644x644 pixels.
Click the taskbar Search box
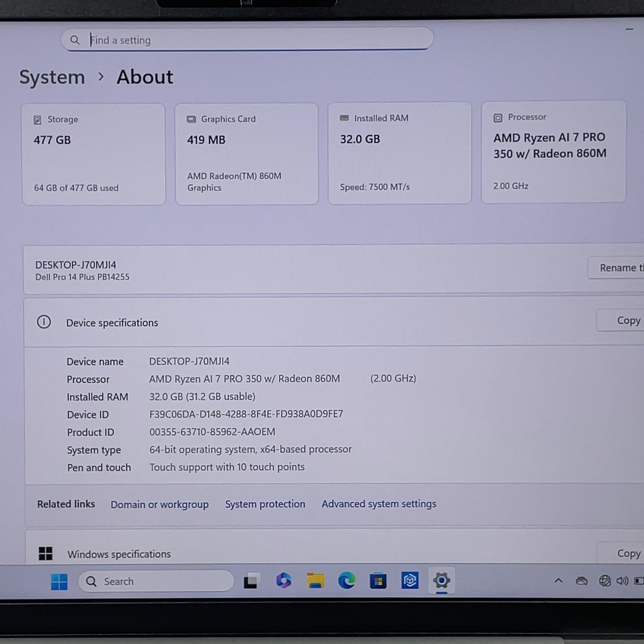(156, 581)
